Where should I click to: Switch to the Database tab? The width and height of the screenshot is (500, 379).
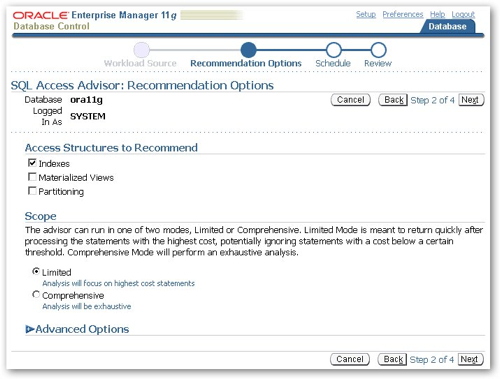447,26
